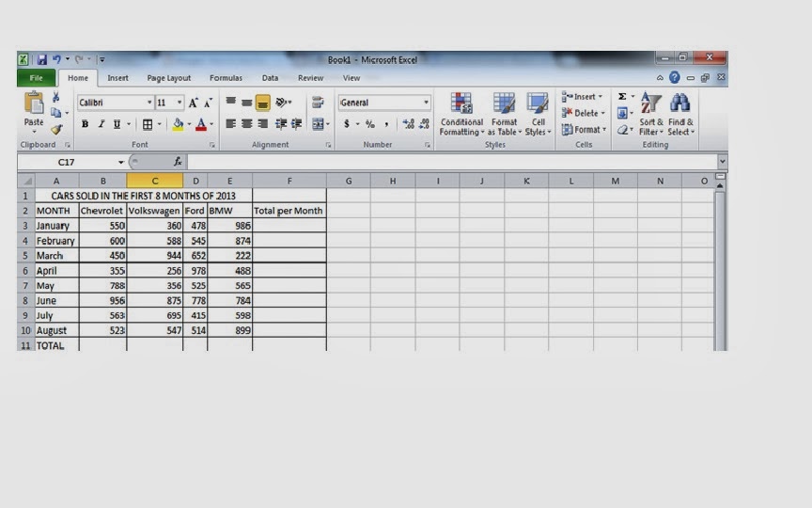Open Format as Table gallery
The image size is (812, 508).
504,115
